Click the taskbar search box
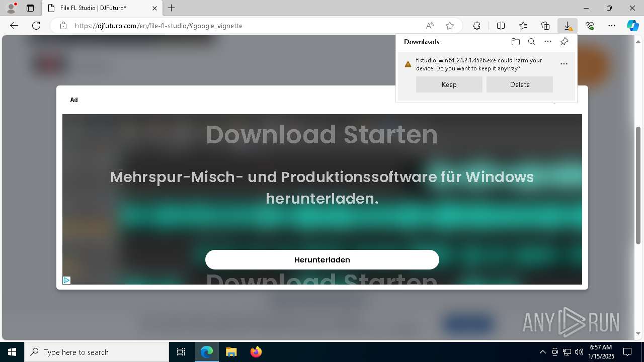 pos(97,352)
